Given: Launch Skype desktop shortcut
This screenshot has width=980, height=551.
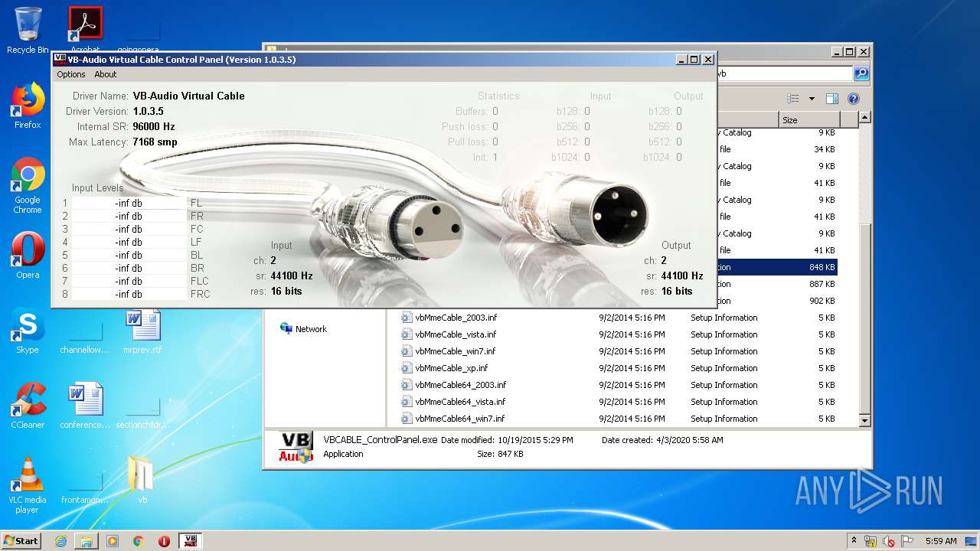Looking at the screenshot, I should pyautogui.click(x=28, y=331).
